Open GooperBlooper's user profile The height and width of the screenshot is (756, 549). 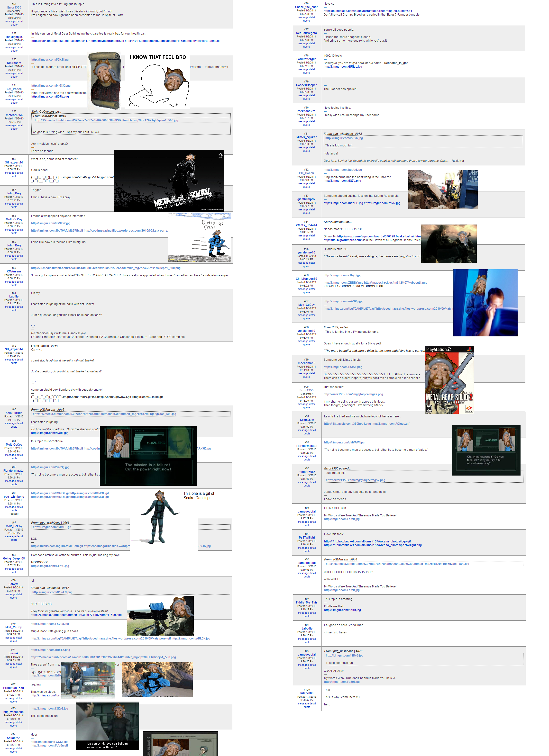pos(306,85)
